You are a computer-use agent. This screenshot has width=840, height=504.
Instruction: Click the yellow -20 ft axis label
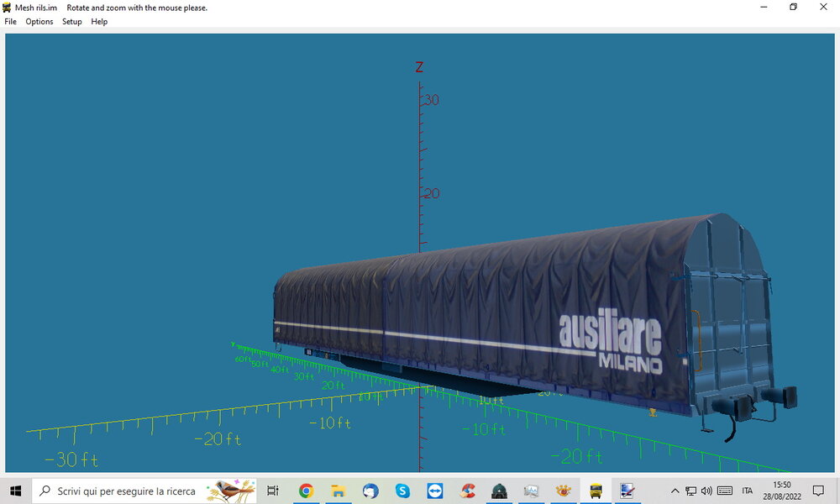(x=217, y=439)
